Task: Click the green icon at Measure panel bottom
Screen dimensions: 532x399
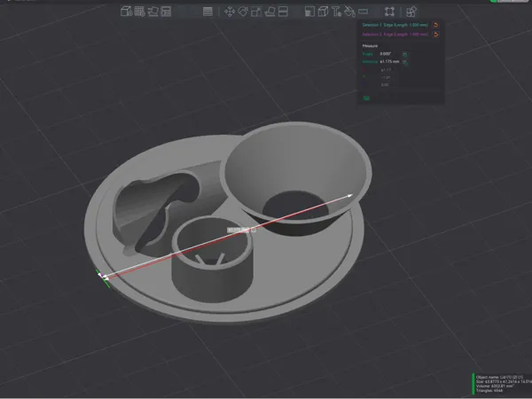Action: (366, 98)
